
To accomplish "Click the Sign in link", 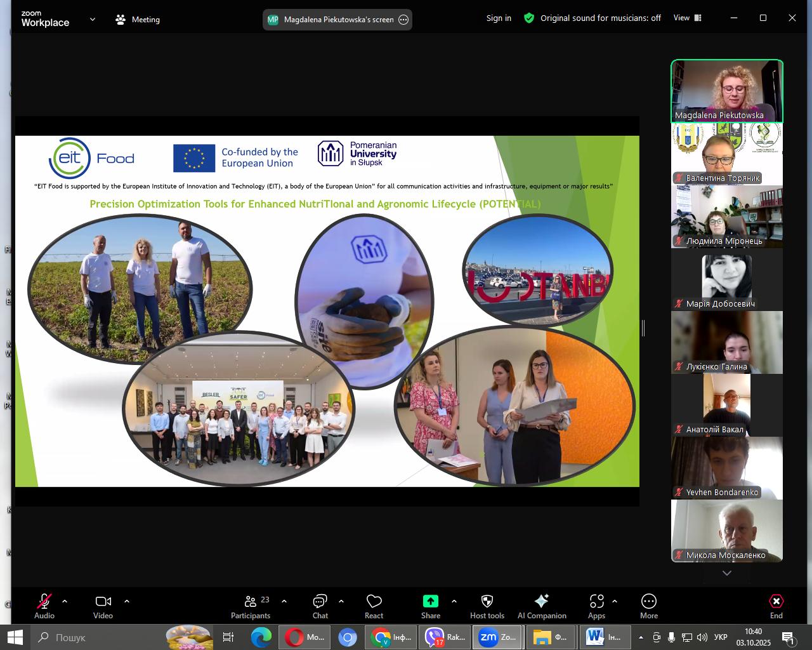I will click(499, 18).
